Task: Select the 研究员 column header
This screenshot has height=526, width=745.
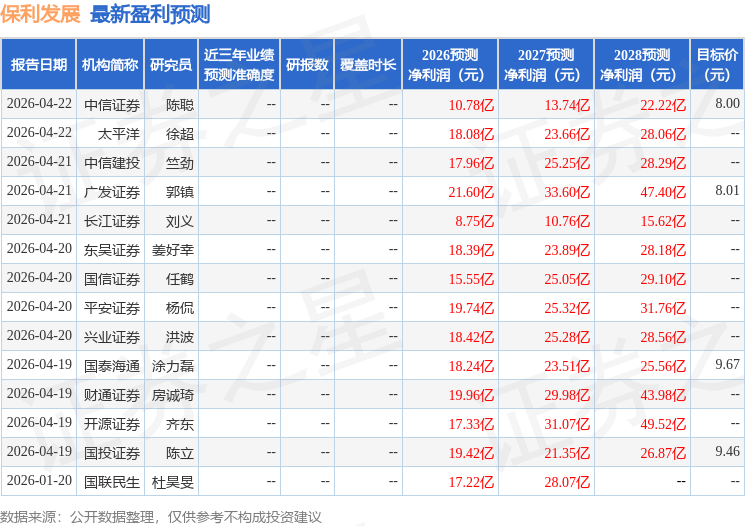Action: (171, 65)
